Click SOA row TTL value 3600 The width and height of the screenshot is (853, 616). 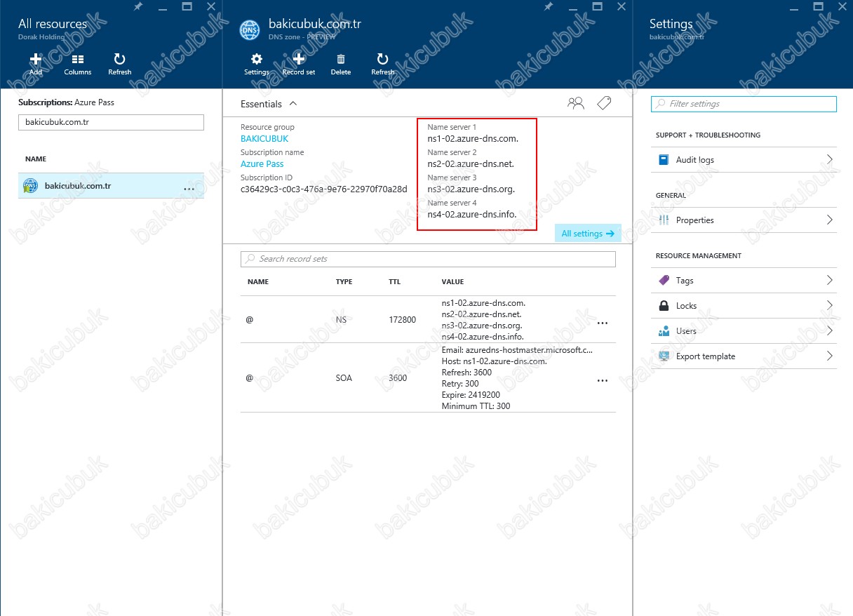[398, 378]
